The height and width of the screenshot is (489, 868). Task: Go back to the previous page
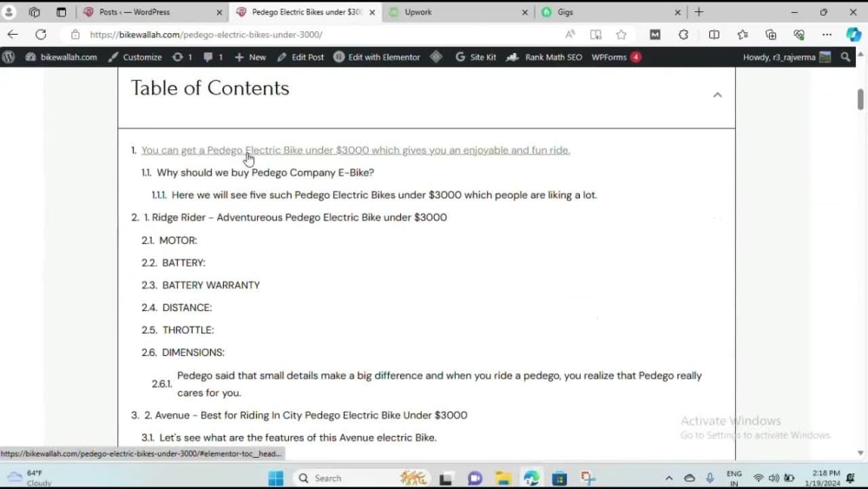coord(13,35)
